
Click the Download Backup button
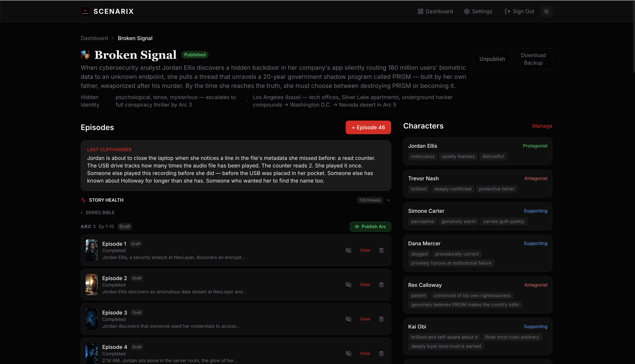(533, 59)
